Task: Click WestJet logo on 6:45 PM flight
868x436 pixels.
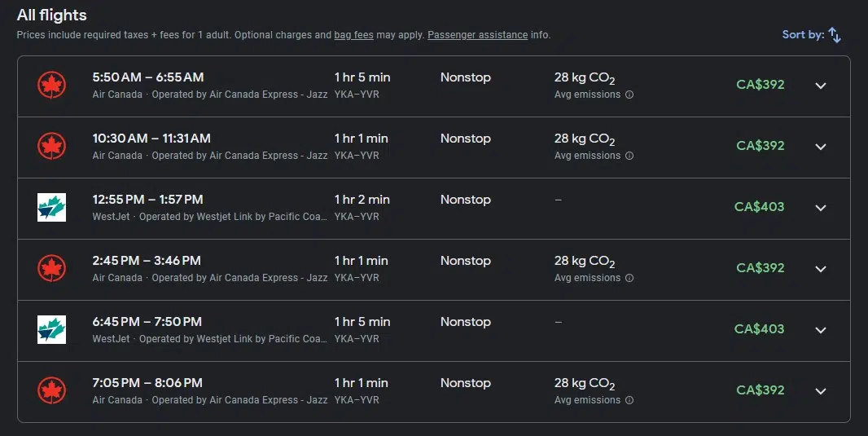Action: point(51,330)
